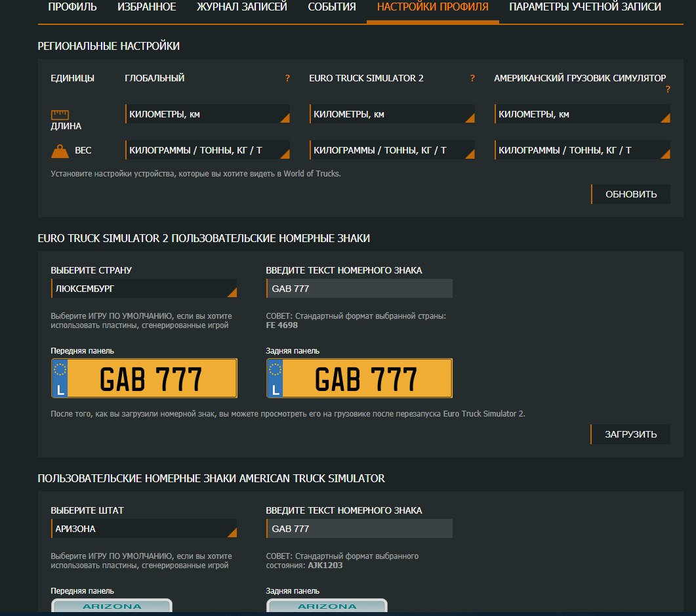Click the Euro Truck license plate text field
The image size is (696, 616).
coord(359,289)
